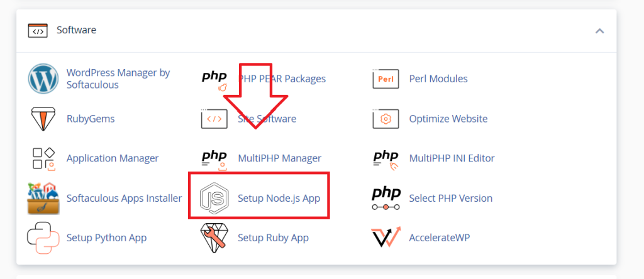644x279 pixels.
Task: Open the MultiPHP INI Editor link
Action: (x=452, y=158)
